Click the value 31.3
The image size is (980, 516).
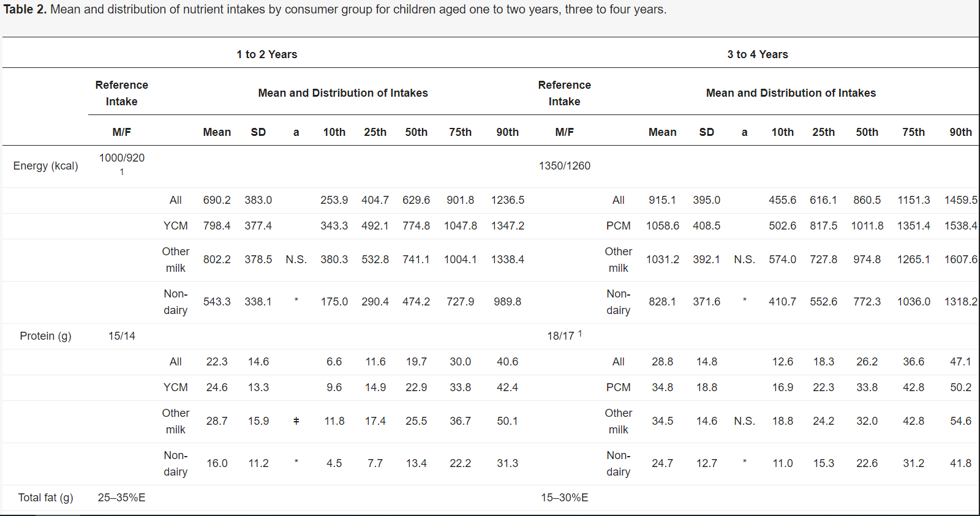(x=508, y=463)
